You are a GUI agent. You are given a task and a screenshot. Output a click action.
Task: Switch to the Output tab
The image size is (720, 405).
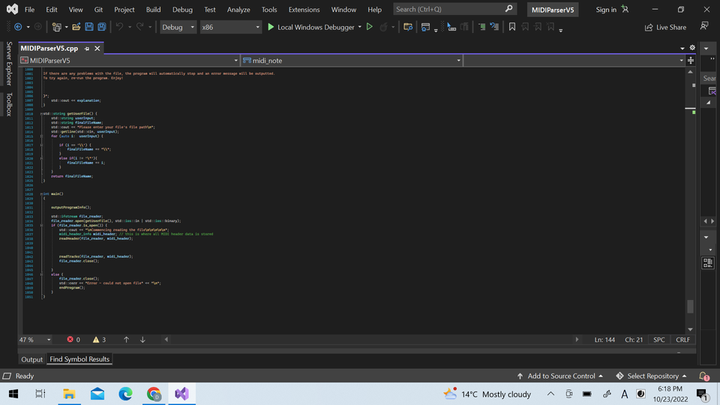pos(32,359)
